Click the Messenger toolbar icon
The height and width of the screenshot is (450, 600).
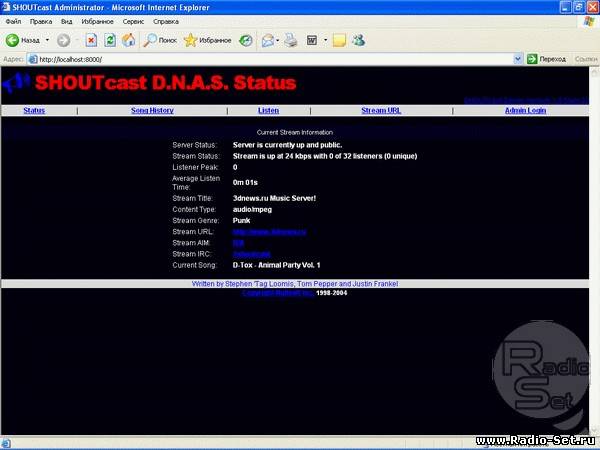(x=359, y=41)
